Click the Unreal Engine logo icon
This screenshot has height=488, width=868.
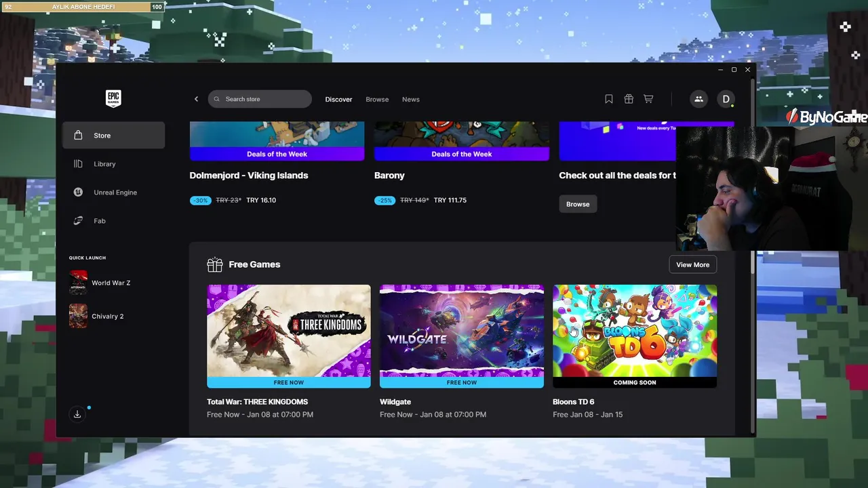click(x=78, y=192)
